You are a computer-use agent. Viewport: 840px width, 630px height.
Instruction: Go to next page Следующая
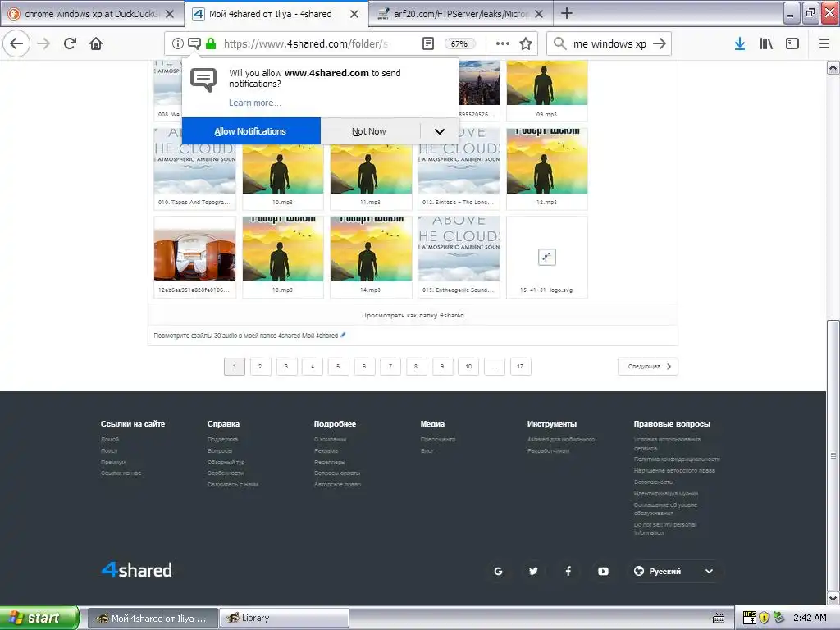(x=648, y=367)
